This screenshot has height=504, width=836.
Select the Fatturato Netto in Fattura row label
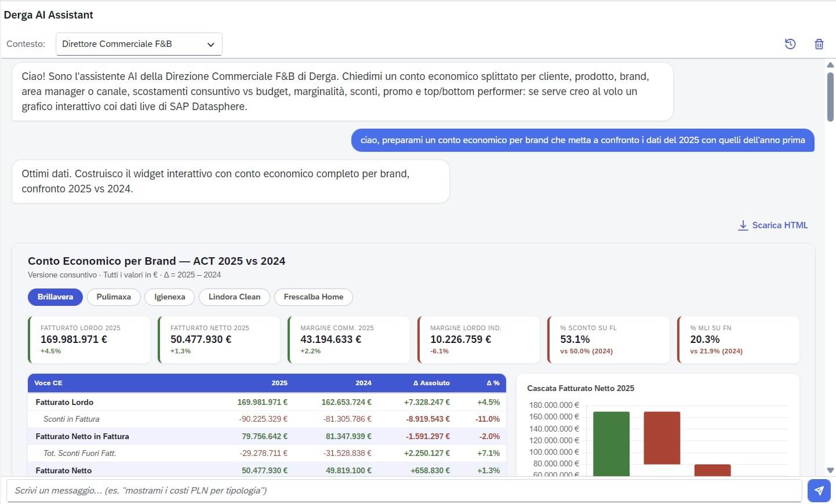click(x=82, y=436)
